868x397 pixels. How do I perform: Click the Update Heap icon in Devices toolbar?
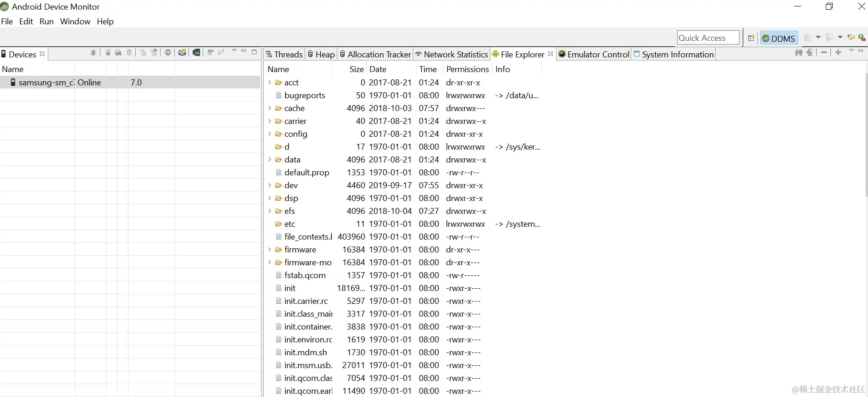pos(108,53)
